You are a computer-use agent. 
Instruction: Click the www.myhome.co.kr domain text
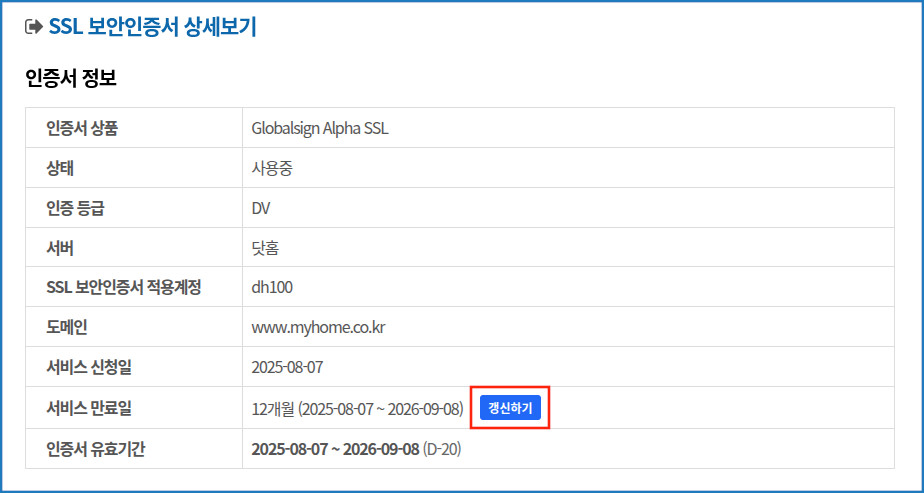318,327
